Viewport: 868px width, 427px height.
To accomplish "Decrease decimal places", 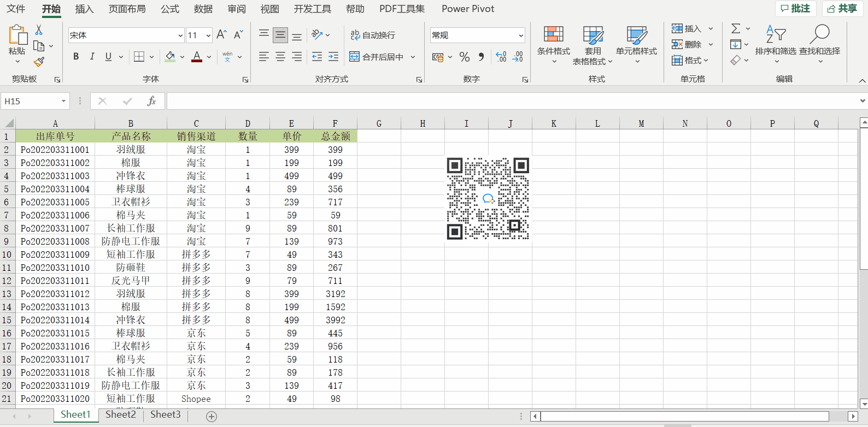I will pyautogui.click(x=518, y=57).
